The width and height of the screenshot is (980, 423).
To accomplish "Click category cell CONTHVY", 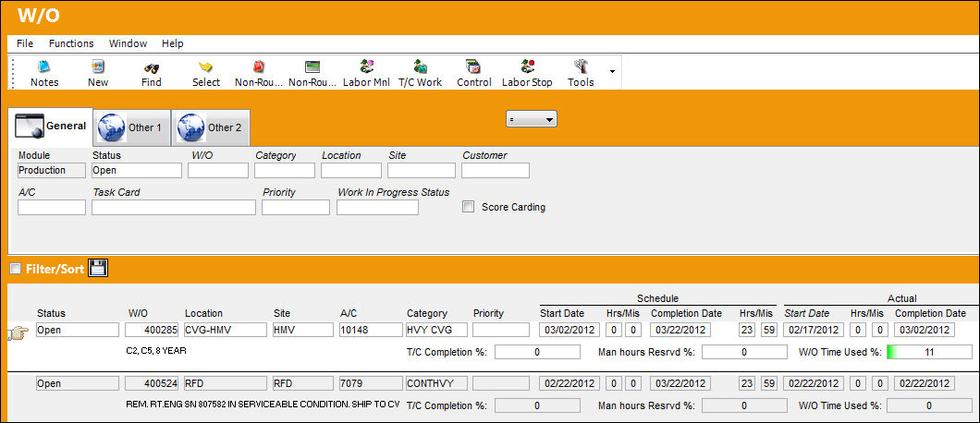I will pyautogui.click(x=436, y=383).
